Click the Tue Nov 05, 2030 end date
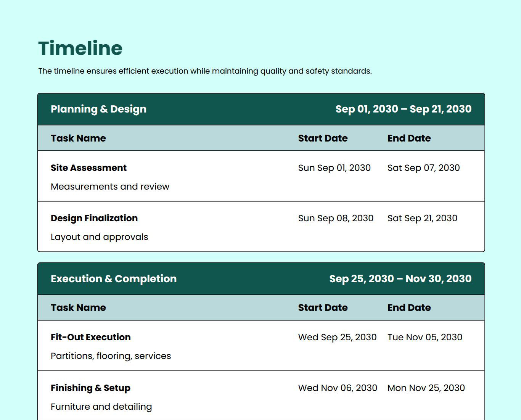 425,337
